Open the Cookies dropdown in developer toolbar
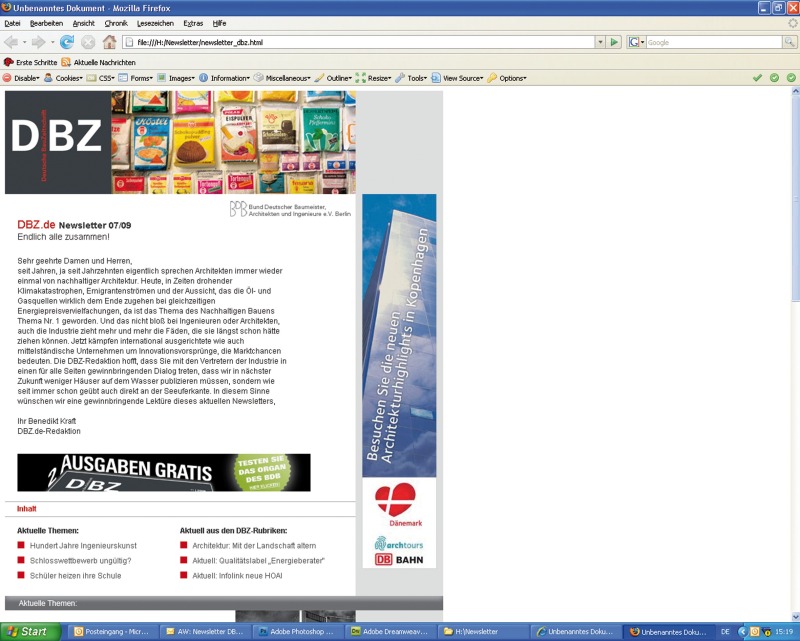Viewport: 800px width, 641px height. click(63, 78)
